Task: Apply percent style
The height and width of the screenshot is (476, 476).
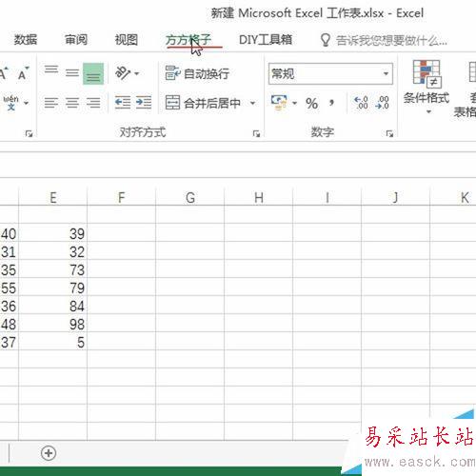Action: pos(311,103)
